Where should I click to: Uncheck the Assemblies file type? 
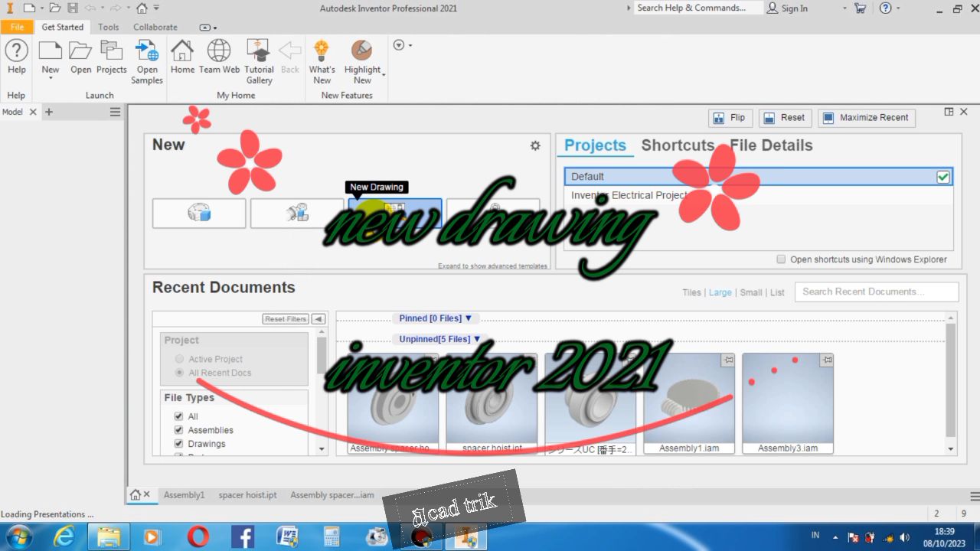point(178,430)
